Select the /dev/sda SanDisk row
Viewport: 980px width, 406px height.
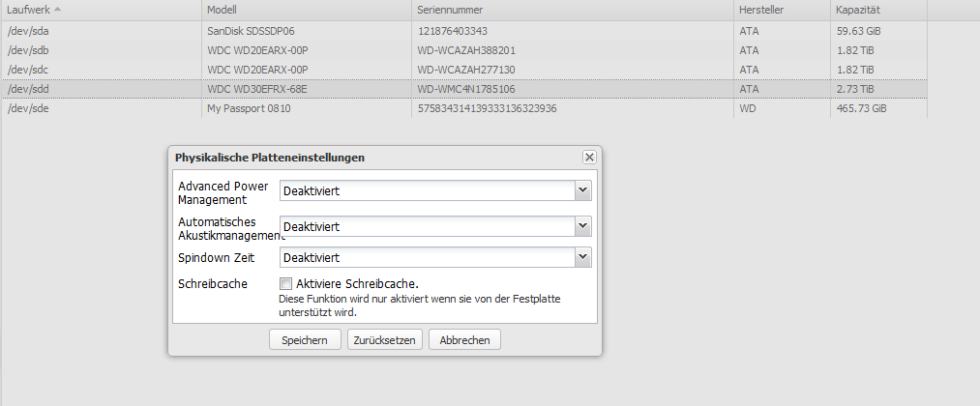[464, 31]
